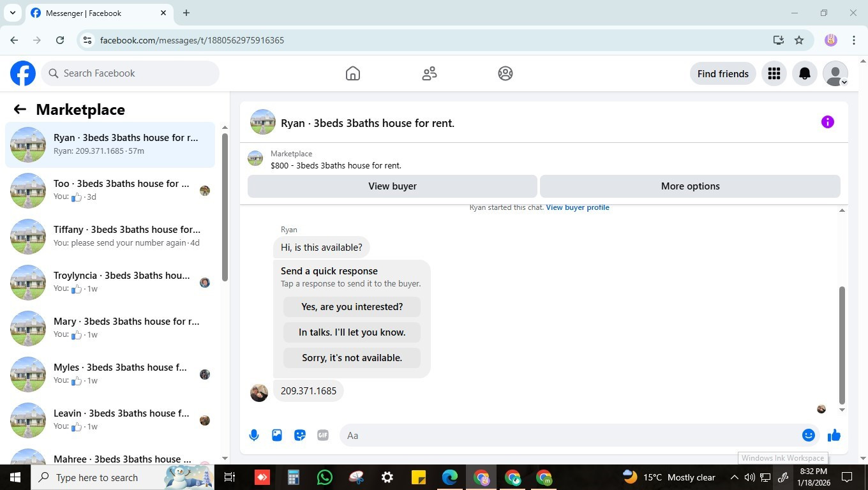Open the Facebook Home icon
This screenshot has height=490, width=868.
353,73
